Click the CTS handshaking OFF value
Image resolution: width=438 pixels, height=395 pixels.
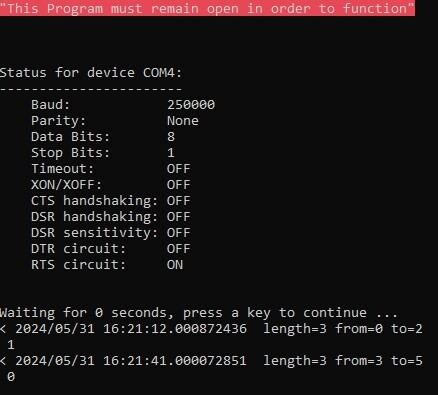point(179,201)
